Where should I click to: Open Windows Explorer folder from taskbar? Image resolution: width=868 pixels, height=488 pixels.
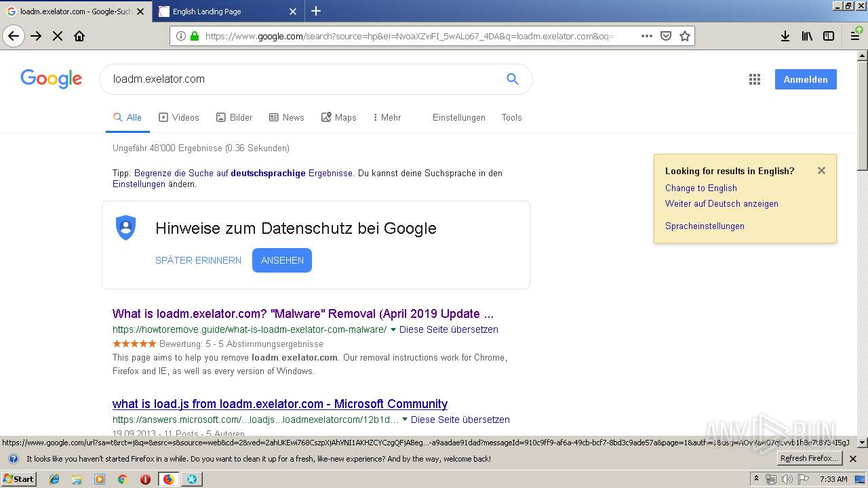click(77, 479)
